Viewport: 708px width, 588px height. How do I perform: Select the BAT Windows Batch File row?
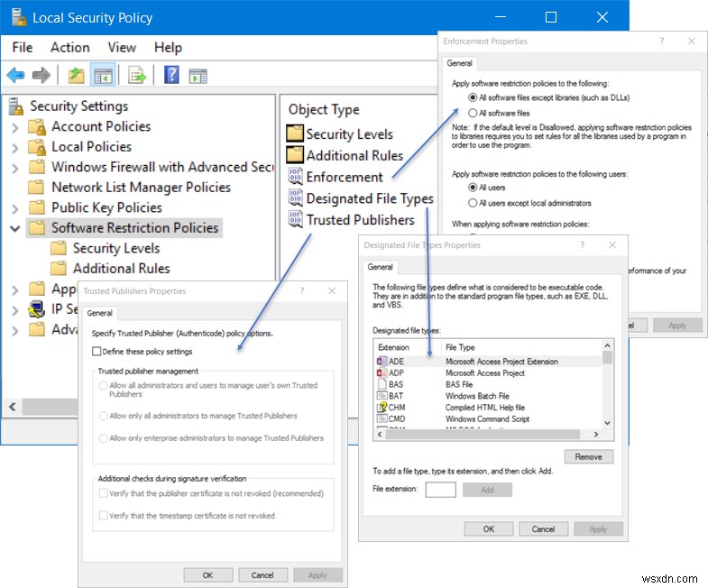pyautogui.click(x=489, y=396)
